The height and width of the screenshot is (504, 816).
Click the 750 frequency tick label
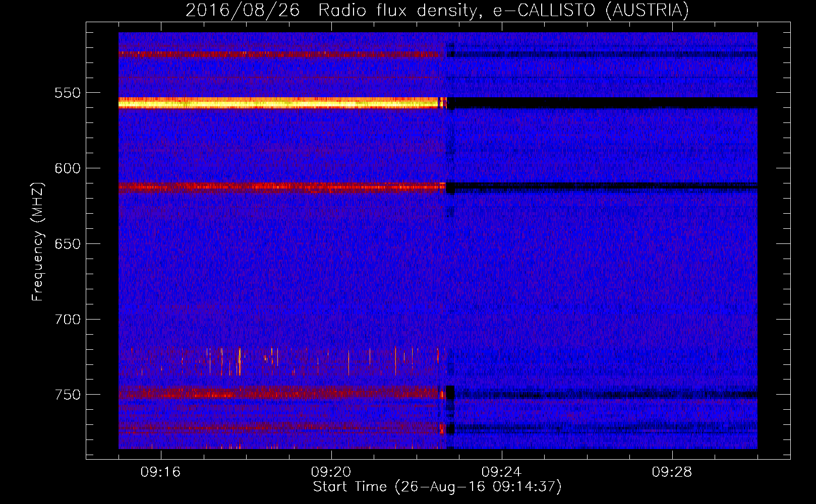[x=68, y=395]
